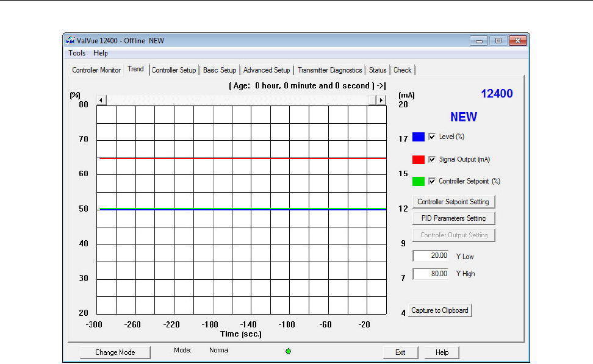593x364 pixels.
Task: Click the trend time scrollbar thumb
Action: (373, 100)
